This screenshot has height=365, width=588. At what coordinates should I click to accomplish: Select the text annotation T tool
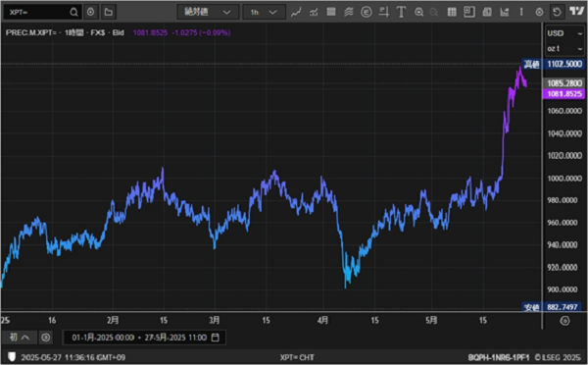click(x=401, y=13)
